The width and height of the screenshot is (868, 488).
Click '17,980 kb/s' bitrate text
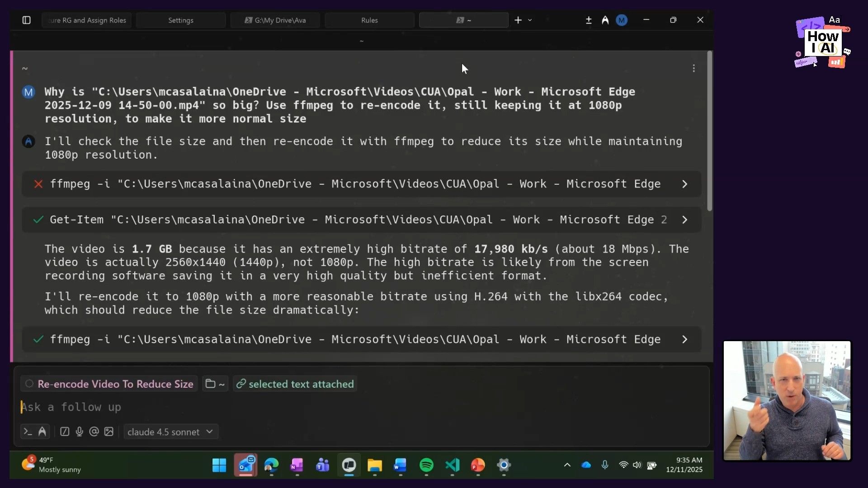511,249
